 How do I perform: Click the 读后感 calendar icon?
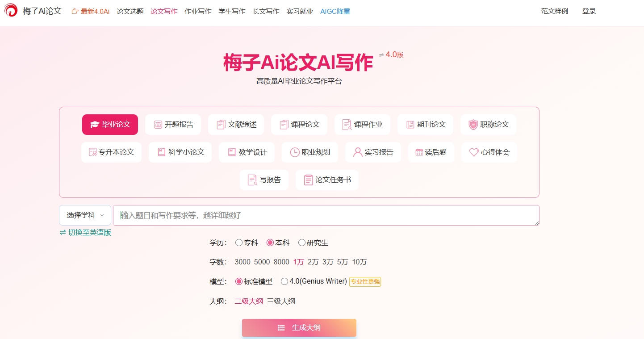419,152
